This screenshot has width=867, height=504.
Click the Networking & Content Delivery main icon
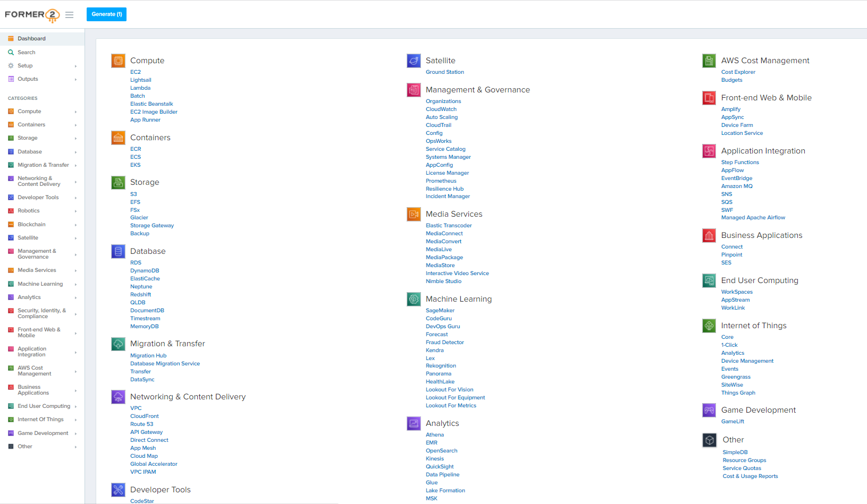118,397
